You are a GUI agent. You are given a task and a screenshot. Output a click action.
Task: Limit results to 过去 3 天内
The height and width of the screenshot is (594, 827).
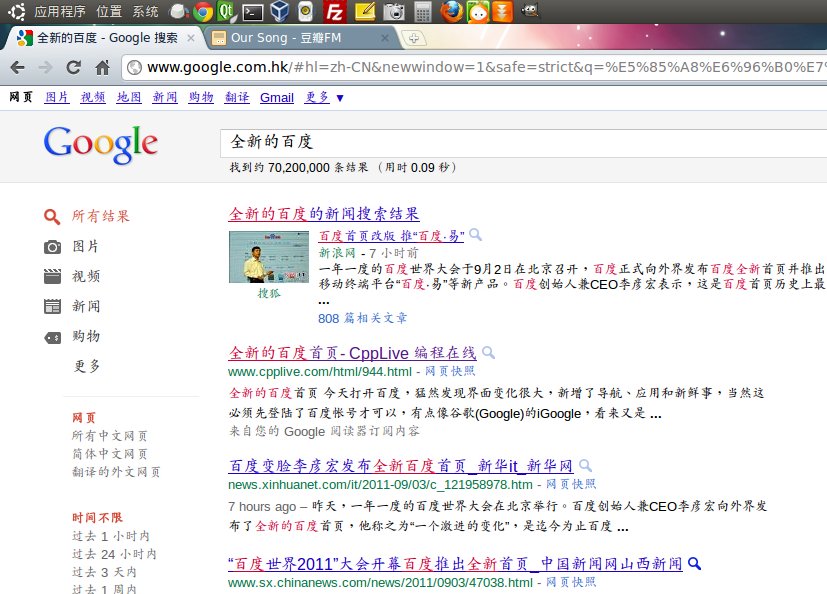tap(104, 572)
